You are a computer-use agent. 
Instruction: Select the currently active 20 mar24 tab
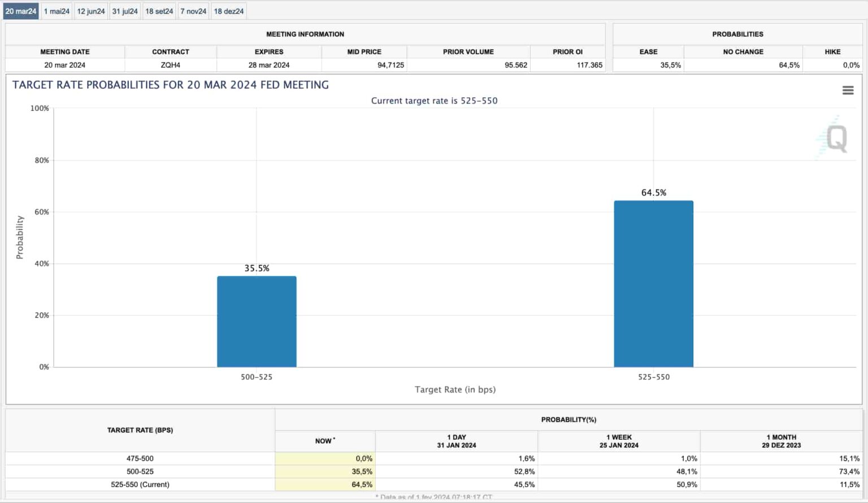tap(21, 10)
